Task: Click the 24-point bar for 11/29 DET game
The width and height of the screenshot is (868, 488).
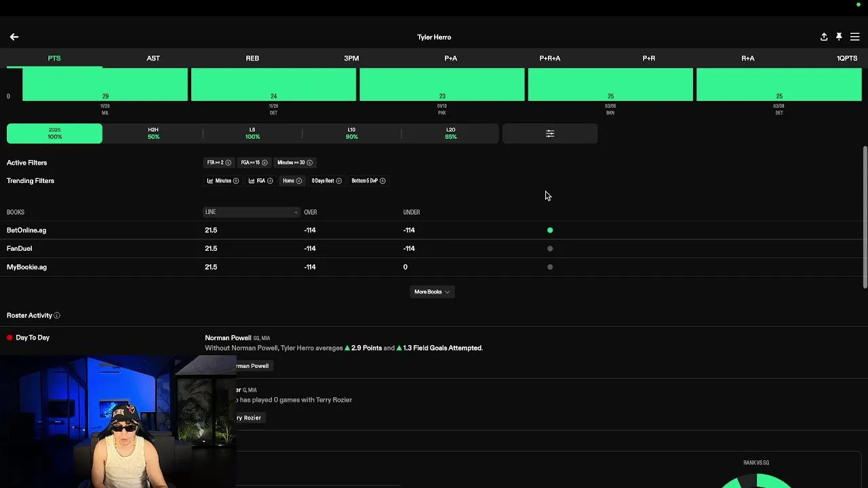Action: pos(273,84)
